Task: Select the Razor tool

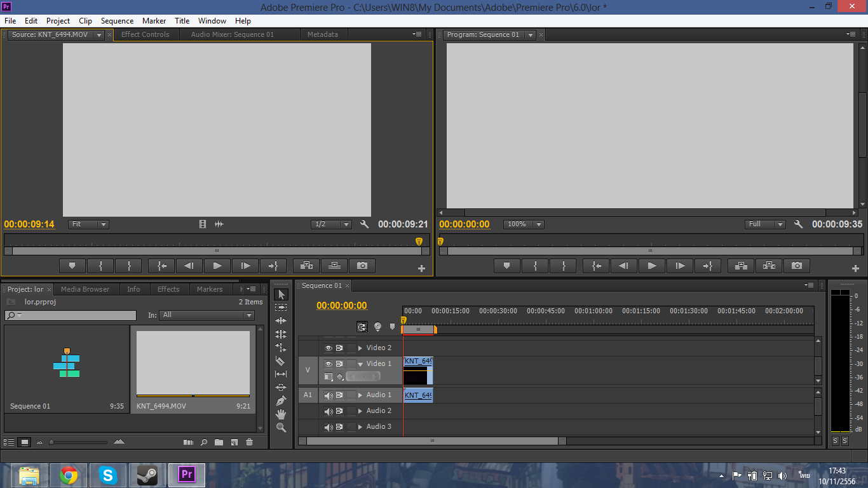Action: [x=281, y=361]
